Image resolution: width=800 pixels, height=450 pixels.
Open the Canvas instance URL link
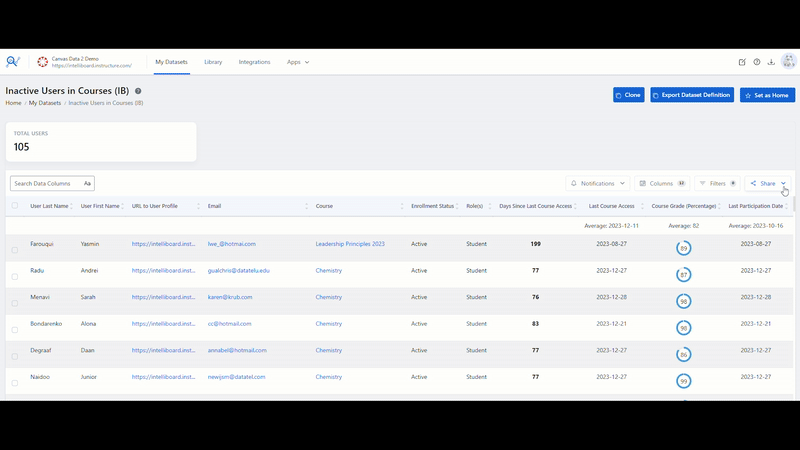tap(91, 66)
